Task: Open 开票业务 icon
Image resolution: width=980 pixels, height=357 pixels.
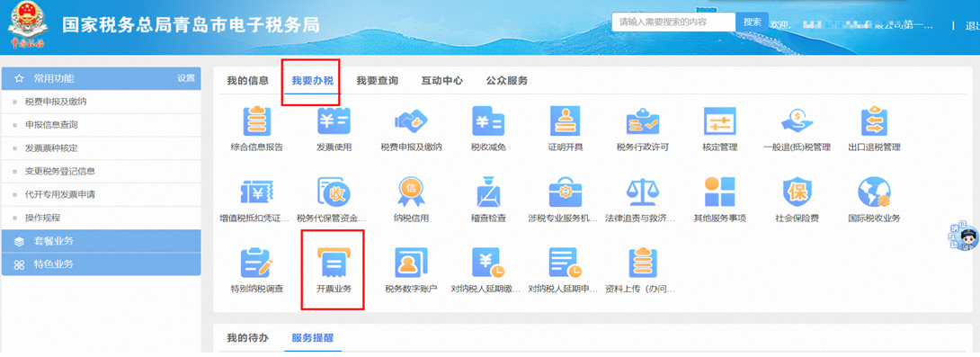Action: click(x=334, y=263)
